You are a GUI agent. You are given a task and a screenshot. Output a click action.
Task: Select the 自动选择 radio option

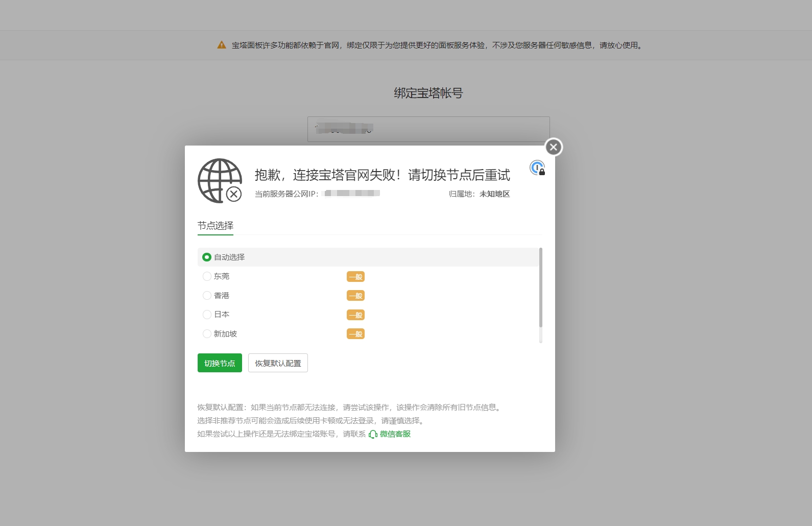point(207,257)
